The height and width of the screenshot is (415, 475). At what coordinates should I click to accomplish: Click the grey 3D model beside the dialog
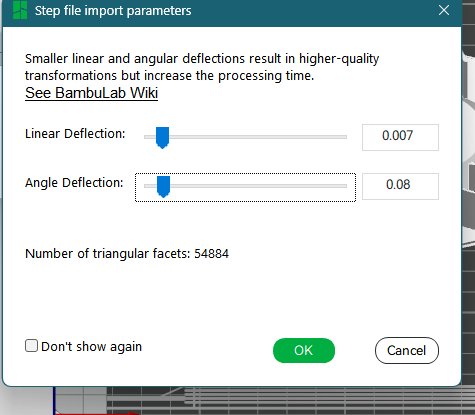pos(468,147)
